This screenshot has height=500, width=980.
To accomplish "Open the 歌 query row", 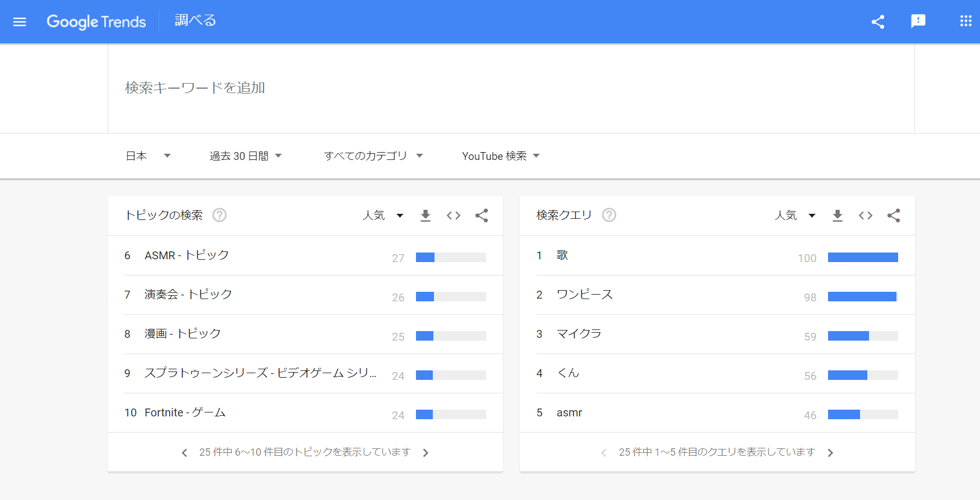I will [x=717, y=255].
